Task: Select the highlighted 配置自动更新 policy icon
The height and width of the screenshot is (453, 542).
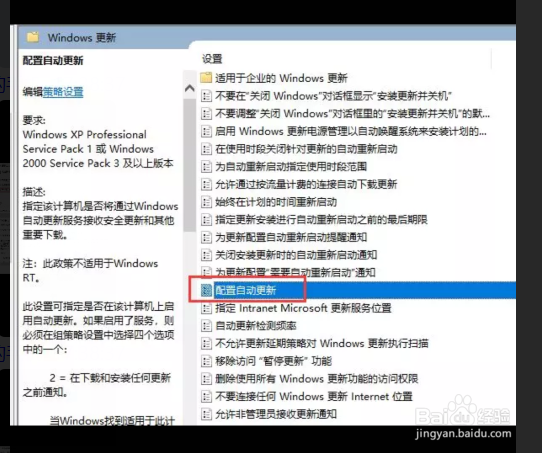Action: click(x=206, y=290)
